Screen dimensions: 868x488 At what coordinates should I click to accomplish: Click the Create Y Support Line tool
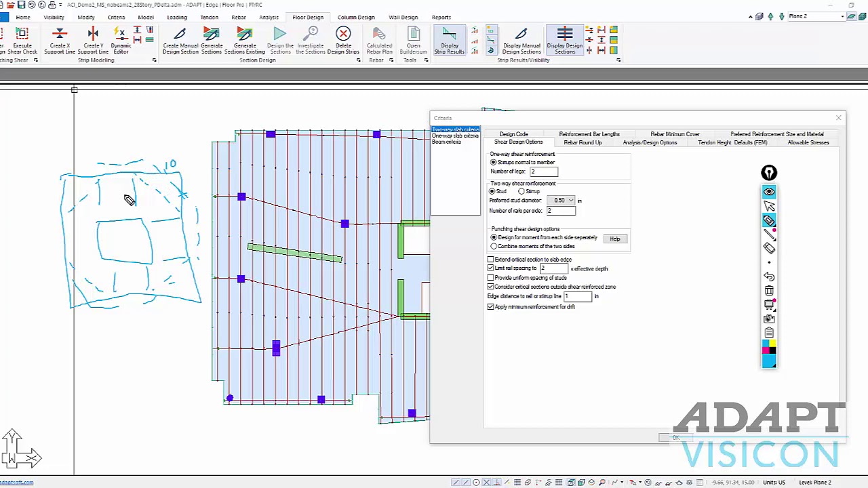pos(93,41)
